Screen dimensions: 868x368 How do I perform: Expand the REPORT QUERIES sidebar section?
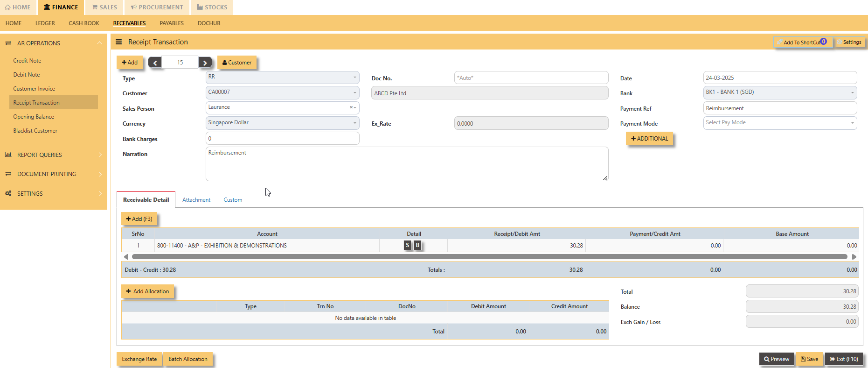click(x=54, y=155)
